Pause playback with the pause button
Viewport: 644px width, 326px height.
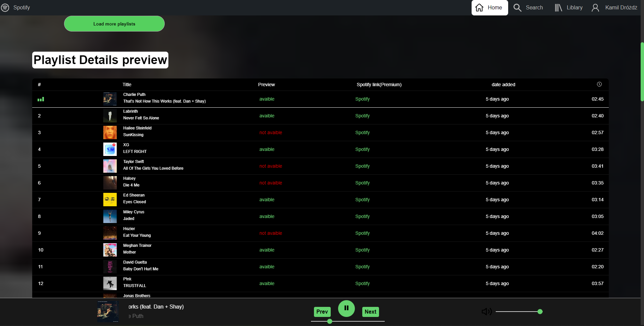(x=346, y=308)
